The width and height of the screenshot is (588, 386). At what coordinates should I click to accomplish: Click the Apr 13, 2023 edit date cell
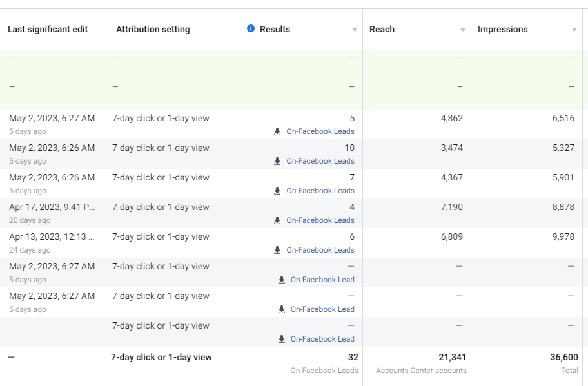coord(52,237)
